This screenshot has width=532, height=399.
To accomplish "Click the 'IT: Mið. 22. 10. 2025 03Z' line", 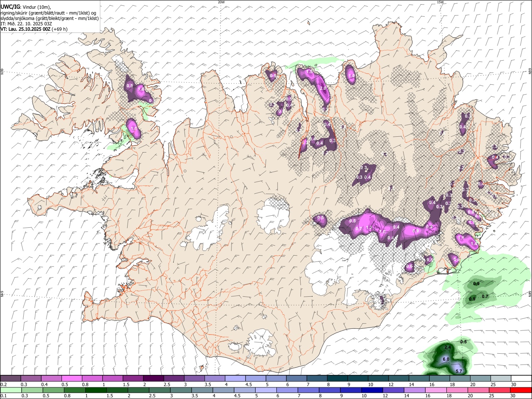I will (26, 24).
